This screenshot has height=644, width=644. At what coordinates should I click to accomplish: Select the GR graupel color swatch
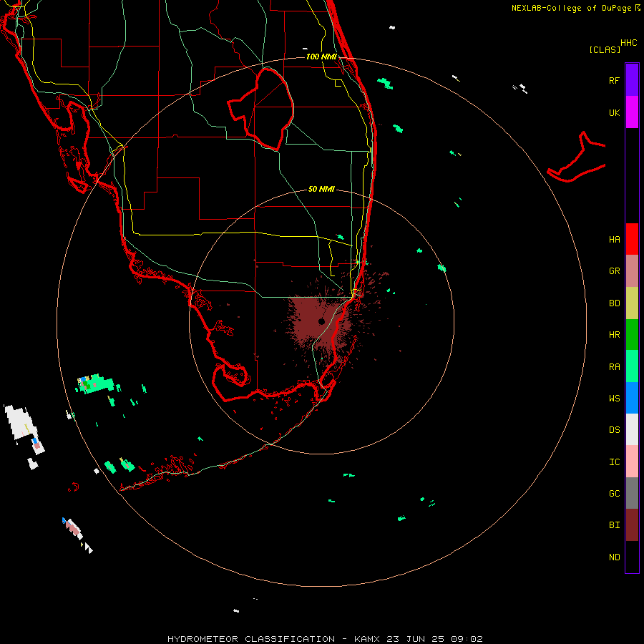point(632,271)
